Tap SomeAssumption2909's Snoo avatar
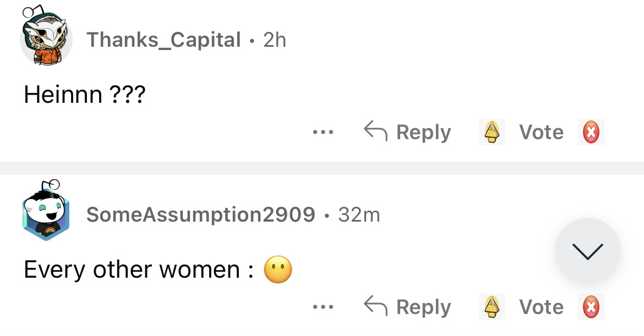The image size is (644, 336). coord(45,212)
